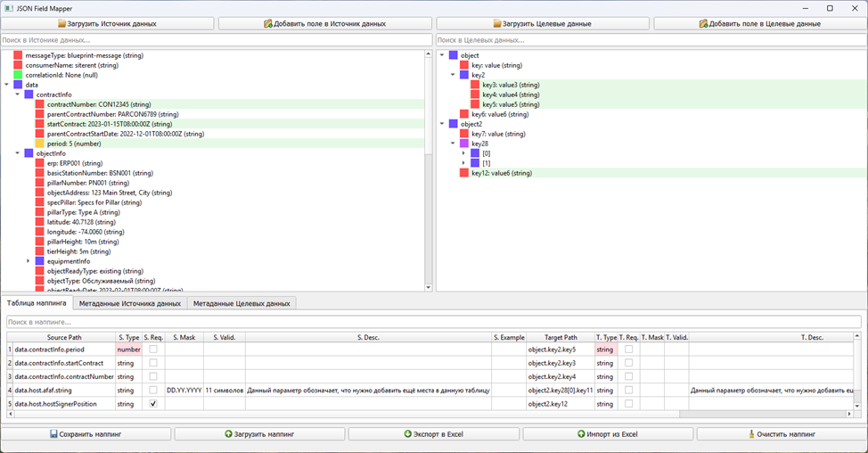Click Сохранить маппинг button
This screenshot has width=868, height=453.
pyautogui.click(x=86, y=434)
